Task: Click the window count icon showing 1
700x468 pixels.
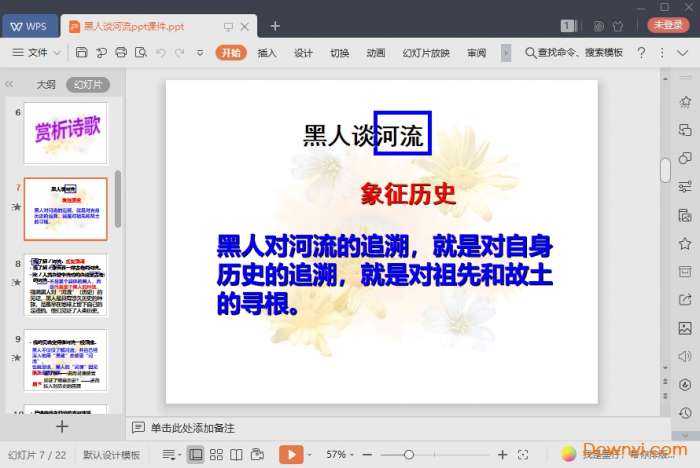Action: tap(569, 26)
